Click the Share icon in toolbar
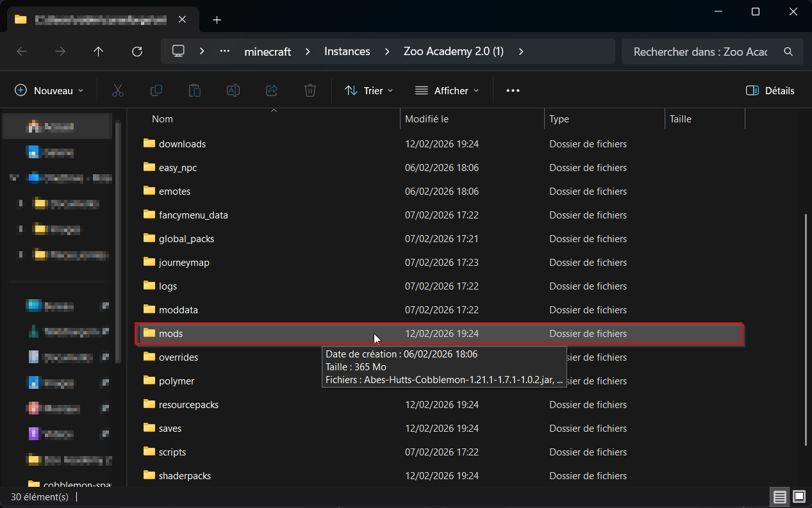This screenshot has width=812, height=508. point(272,90)
